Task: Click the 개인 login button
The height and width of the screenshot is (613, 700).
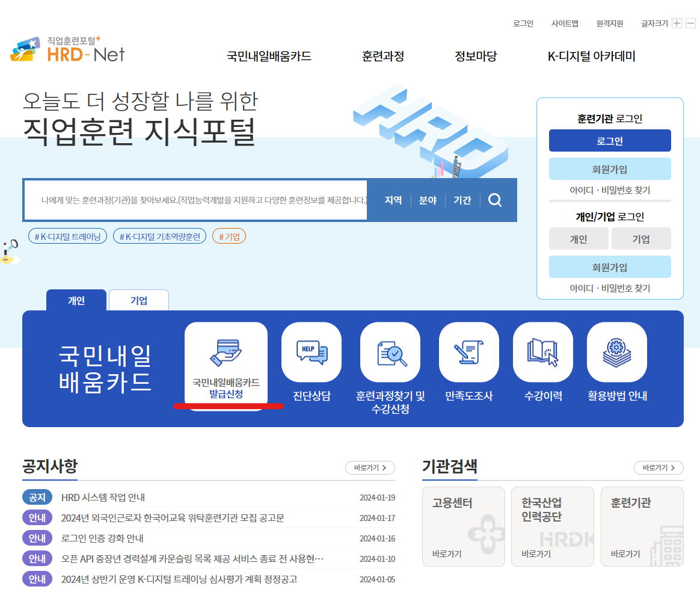Action: pos(579,239)
